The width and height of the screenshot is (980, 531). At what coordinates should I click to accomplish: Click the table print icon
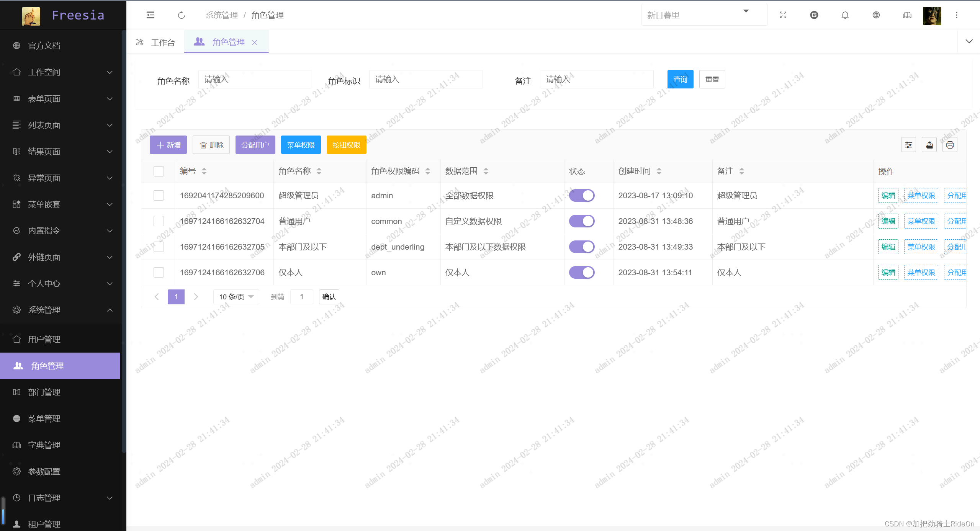pyautogui.click(x=950, y=145)
